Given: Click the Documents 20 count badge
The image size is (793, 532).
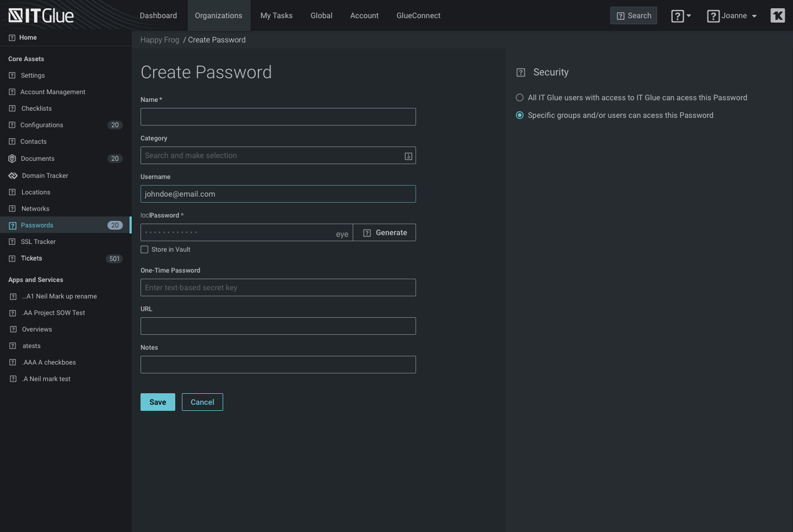Looking at the screenshot, I should (115, 159).
